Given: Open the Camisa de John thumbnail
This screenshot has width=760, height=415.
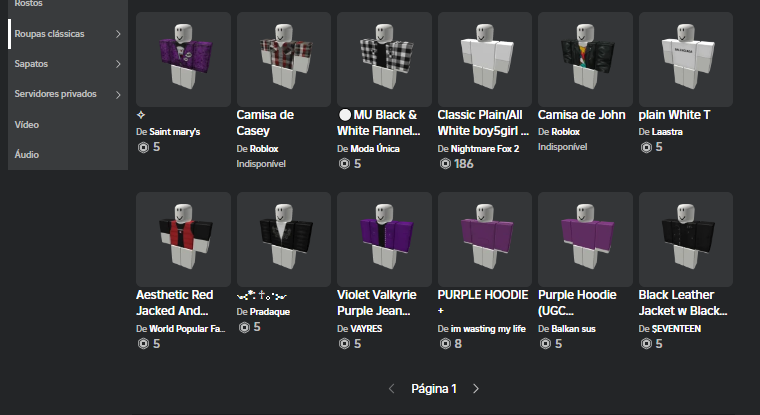Looking at the screenshot, I should [585, 59].
